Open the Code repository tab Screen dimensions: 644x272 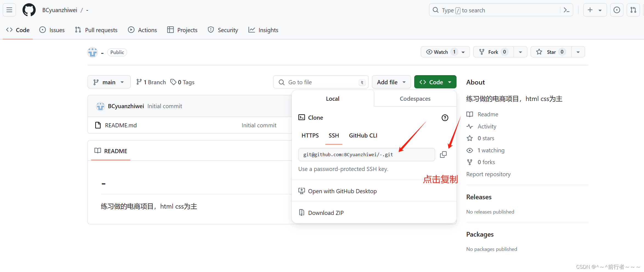pyautogui.click(x=18, y=30)
